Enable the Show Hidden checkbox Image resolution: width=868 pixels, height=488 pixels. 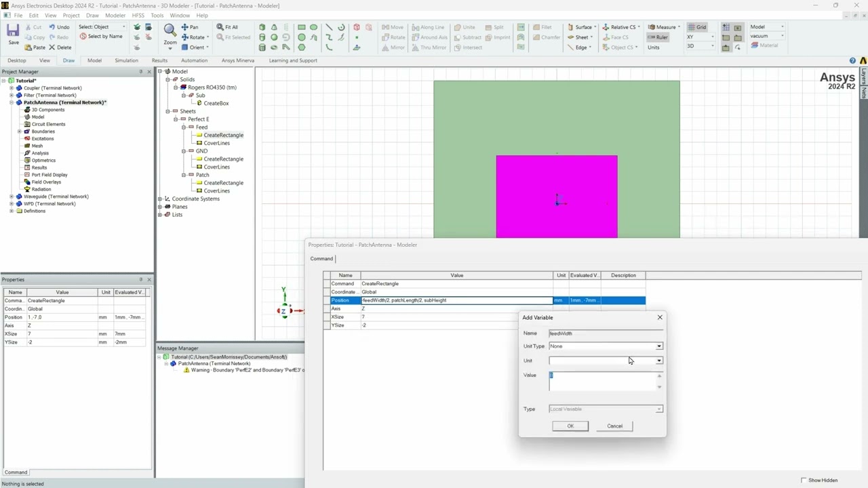(x=804, y=481)
